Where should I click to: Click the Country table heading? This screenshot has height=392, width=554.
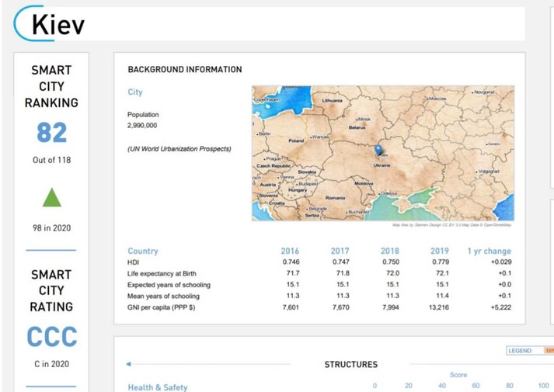tap(143, 252)
